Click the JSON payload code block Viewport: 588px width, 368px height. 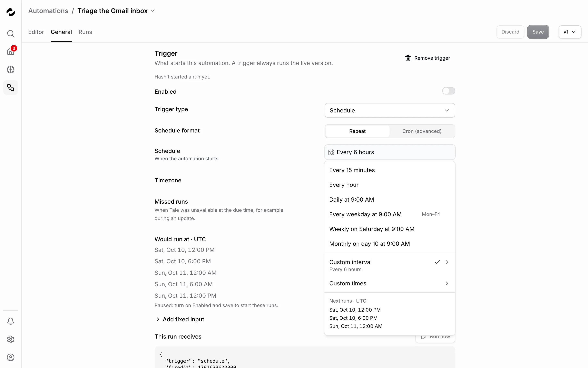pos(305,357)
